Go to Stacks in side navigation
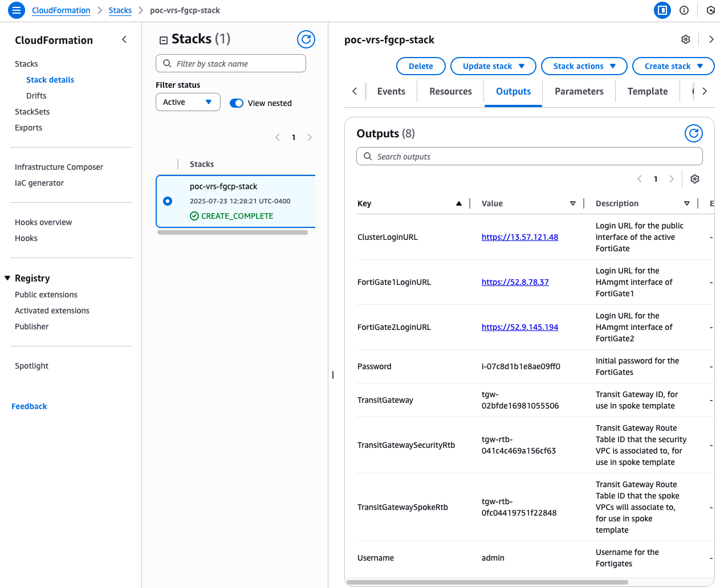Screen dimensions: 720x588 pyautogui.click(x=26, y=64)
